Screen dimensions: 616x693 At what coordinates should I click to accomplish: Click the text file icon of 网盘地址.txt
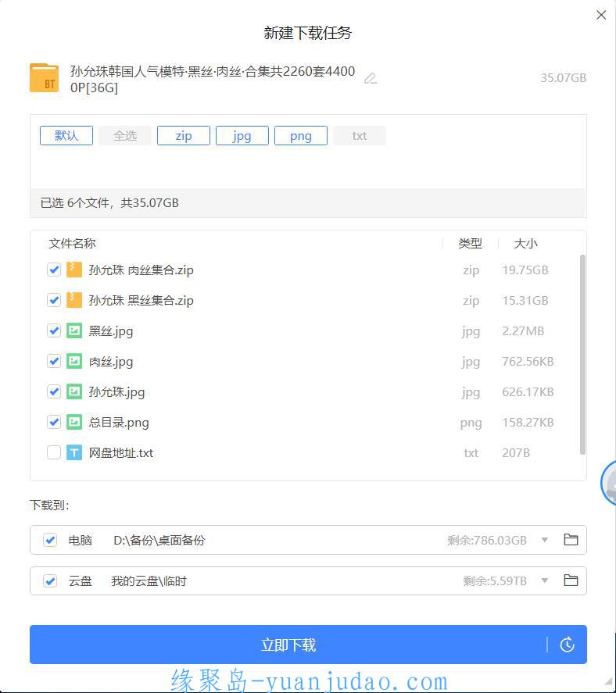click(x=73, y=452)
